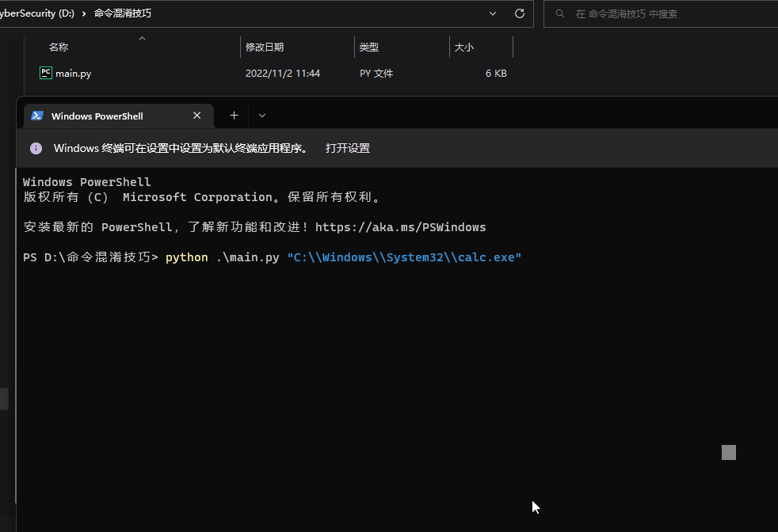The image size is (778, 532).
Task: Click the main.py PyCharm file icon
Action: tap(46, 73)
